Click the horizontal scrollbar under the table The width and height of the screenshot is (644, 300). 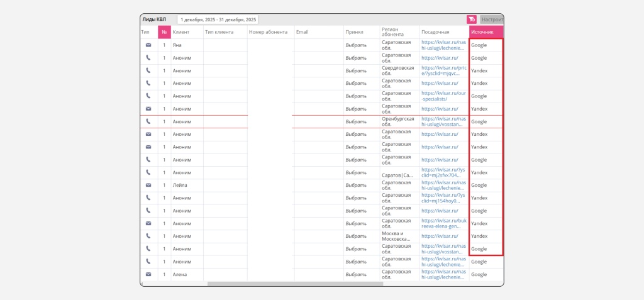(295, 284)
